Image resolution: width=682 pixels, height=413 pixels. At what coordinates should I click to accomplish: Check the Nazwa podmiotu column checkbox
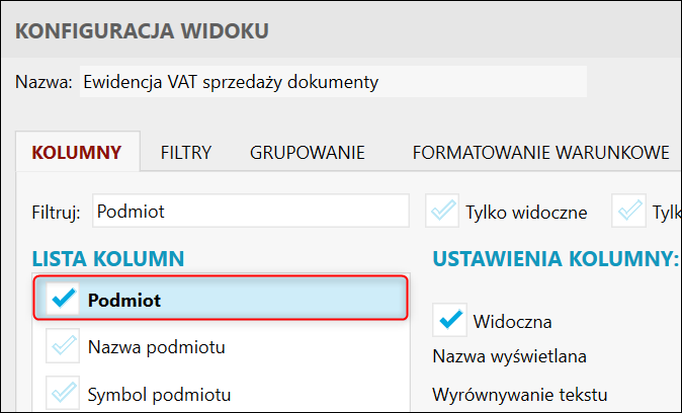63,348
